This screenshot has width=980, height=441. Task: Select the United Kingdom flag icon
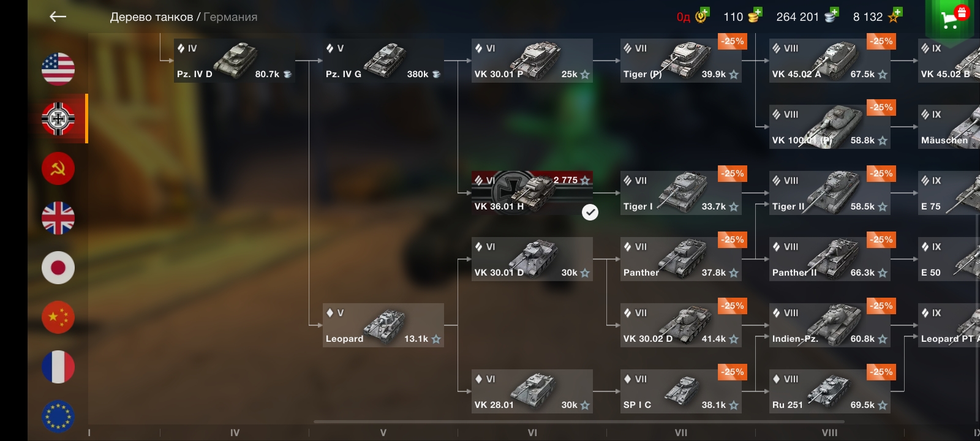pos(58,218)
